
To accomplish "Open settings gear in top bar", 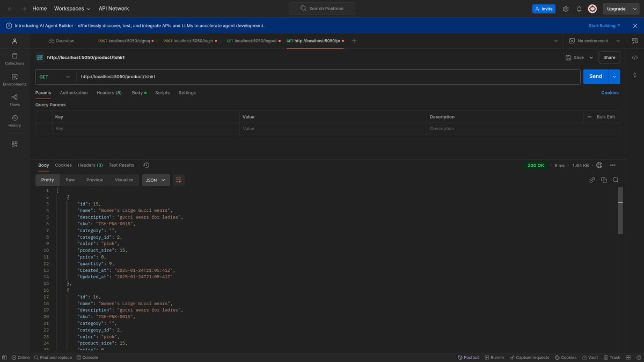I will coord(566,9).
